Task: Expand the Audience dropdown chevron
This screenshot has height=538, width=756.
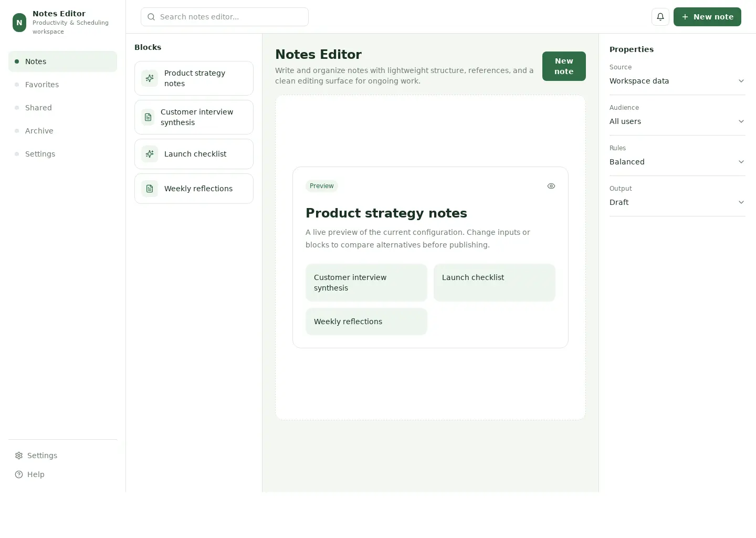Action: [x=741, y=121]
